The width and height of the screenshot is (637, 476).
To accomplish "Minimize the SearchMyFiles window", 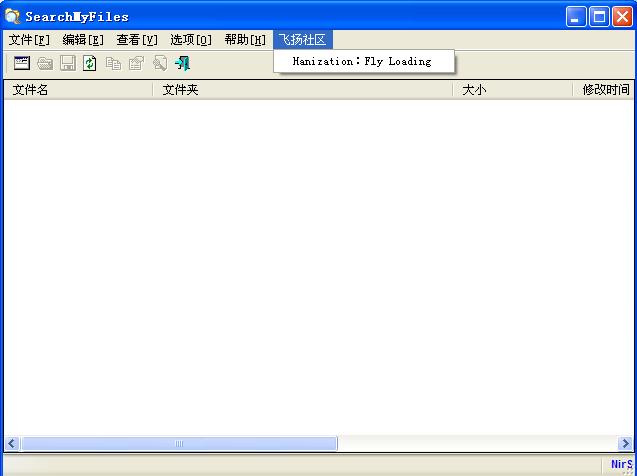I will [x=576, y=17].
